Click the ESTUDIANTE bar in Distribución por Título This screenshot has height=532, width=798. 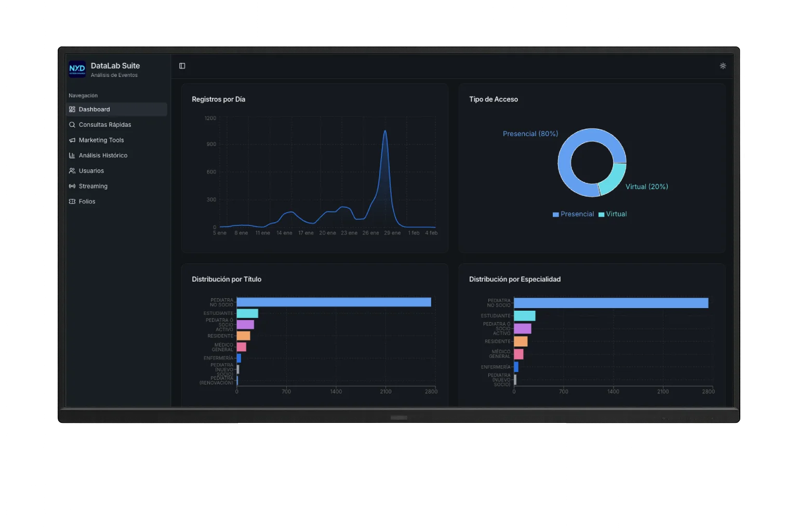[x=247, y=313]
